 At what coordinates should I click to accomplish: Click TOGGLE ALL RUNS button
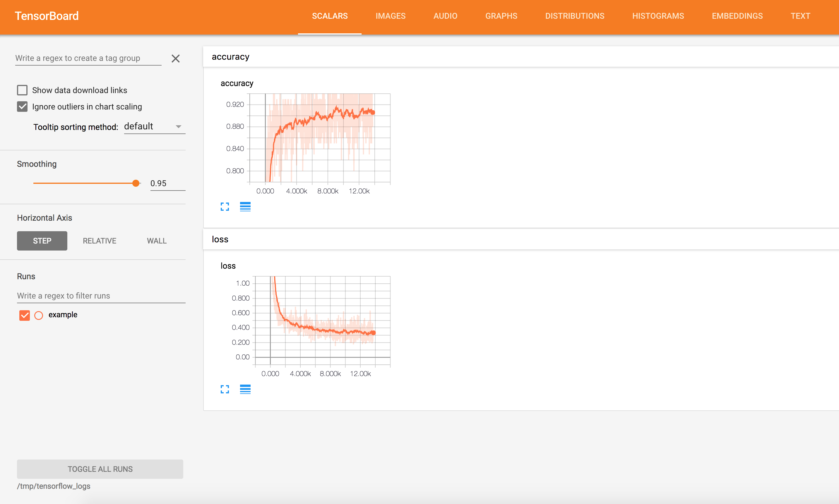(x=100, y=469)
